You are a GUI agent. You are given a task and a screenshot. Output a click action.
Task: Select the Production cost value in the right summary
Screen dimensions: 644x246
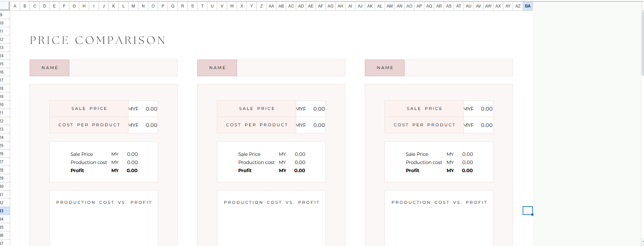(467, 162)
